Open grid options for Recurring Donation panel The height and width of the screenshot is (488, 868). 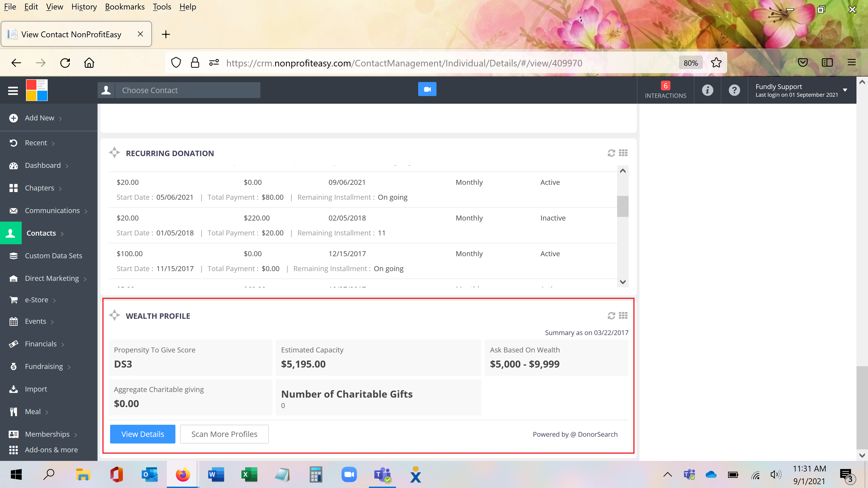pyautogui.click(x=623, y=153)
